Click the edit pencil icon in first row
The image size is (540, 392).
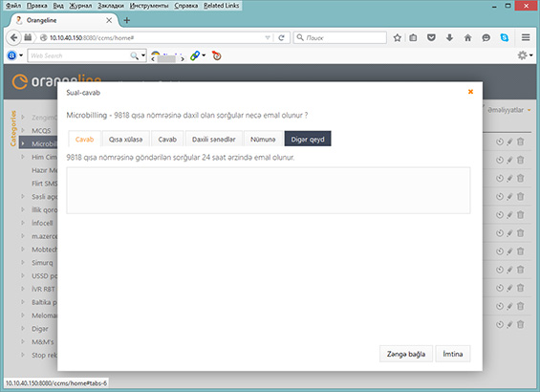(x=509, y=142)
